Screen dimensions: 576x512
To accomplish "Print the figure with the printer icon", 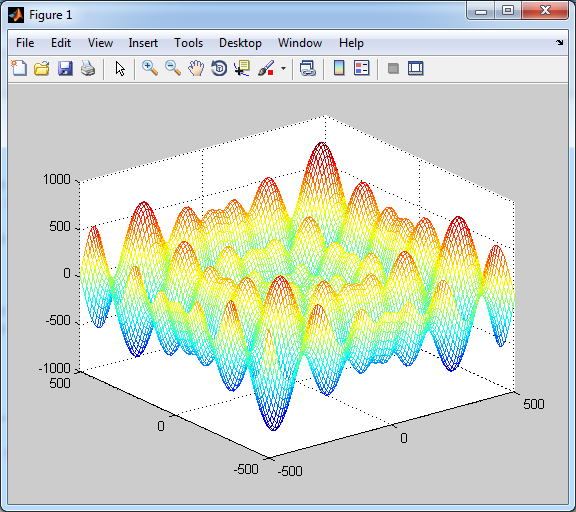I will 88,68.
